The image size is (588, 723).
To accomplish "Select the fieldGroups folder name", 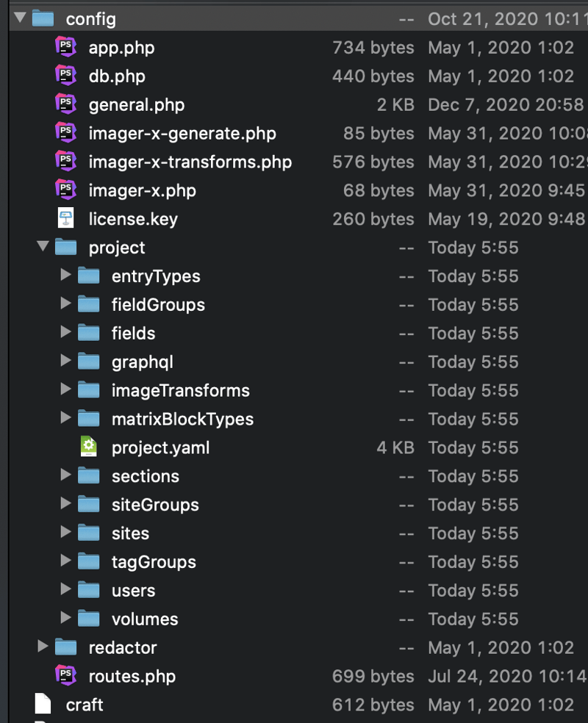I will 158,305.
